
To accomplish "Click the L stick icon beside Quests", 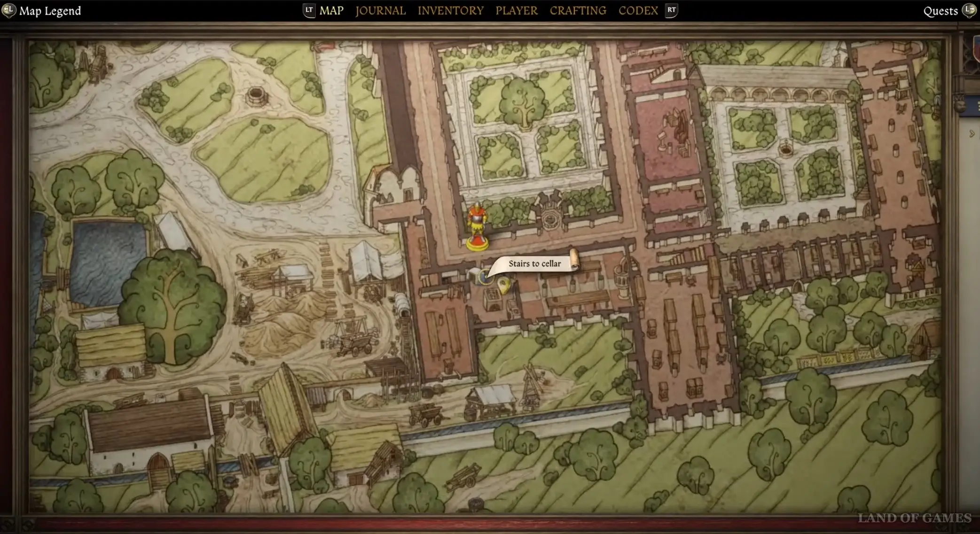I will pos(969,10).
